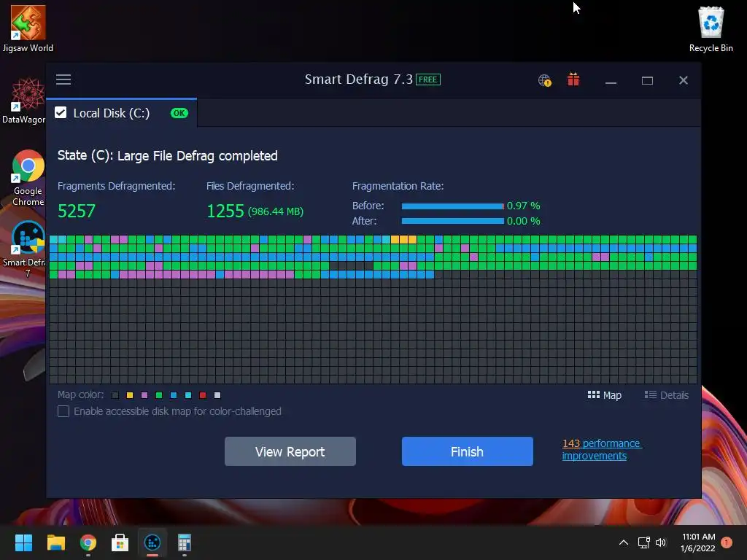
Task: Select Smart Defrag 7 desktop shortcut
Action: (x=25, y=249)
